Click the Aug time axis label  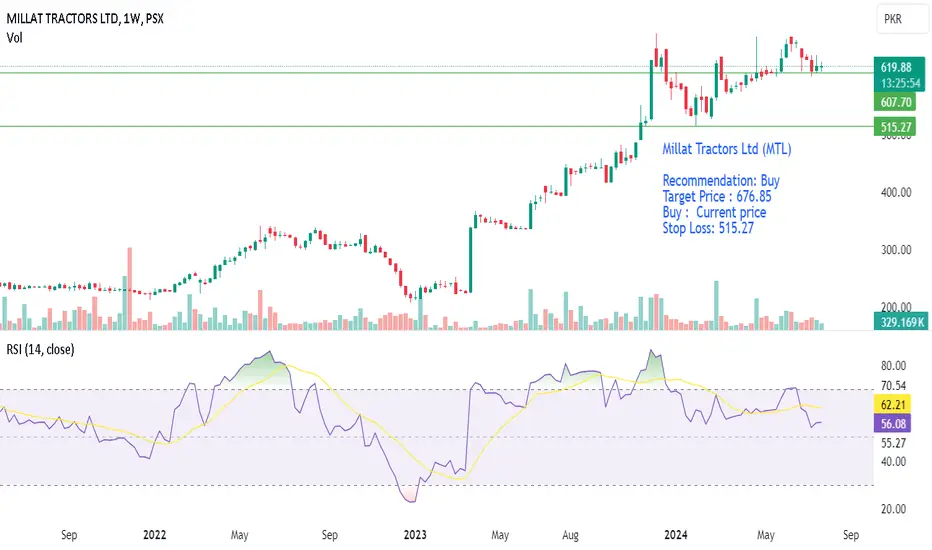[570, 535]
